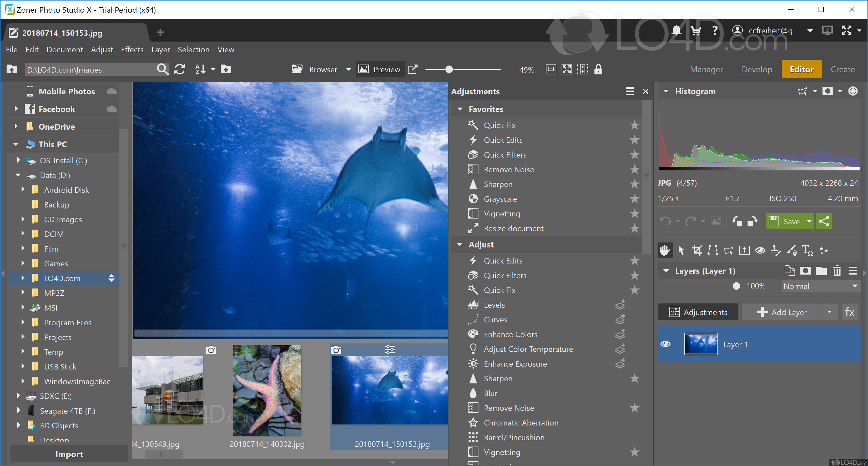Image resolution: width=868 pixels, height=466 pixels.
Task: Refresh the folder with the reload icon
Action: 180,69
